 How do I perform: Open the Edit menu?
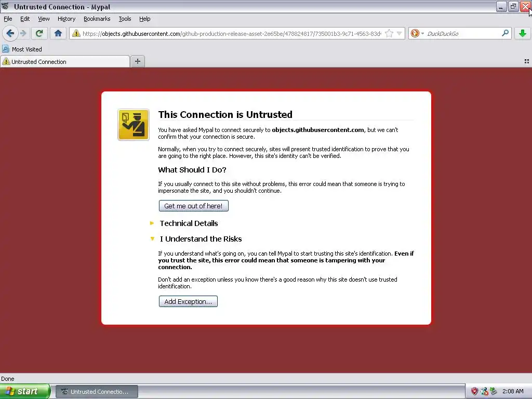point(25,19)
